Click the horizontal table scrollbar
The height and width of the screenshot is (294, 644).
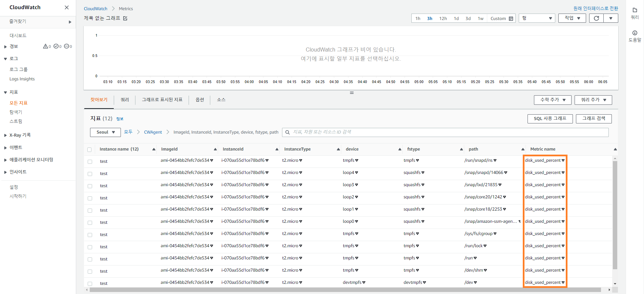click(345, 290)
